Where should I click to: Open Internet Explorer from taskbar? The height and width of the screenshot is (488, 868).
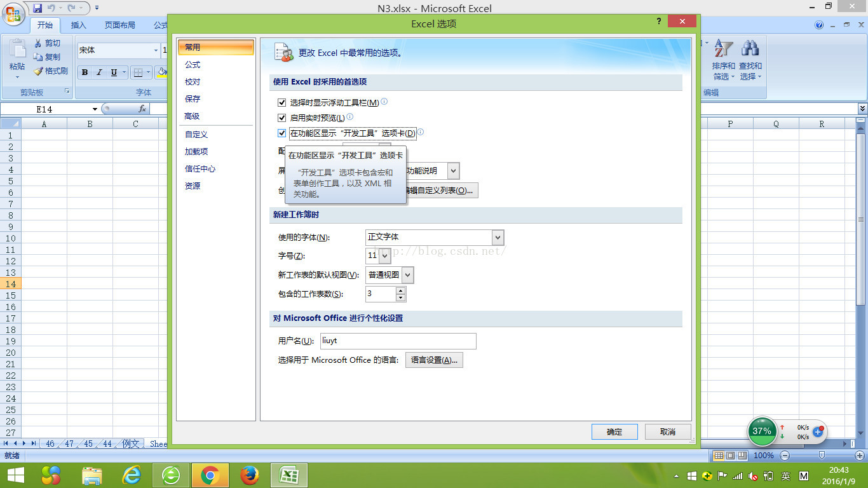coord(132,475)
